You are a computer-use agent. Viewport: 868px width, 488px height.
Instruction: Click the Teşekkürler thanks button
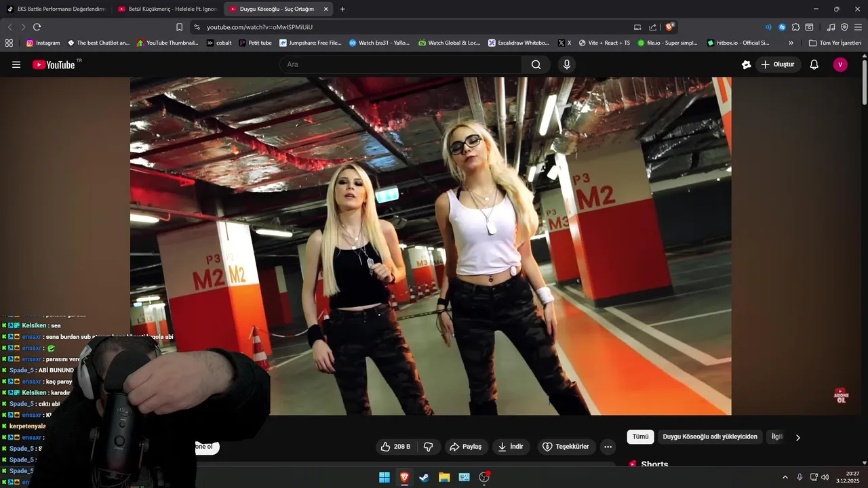(566, 447)
